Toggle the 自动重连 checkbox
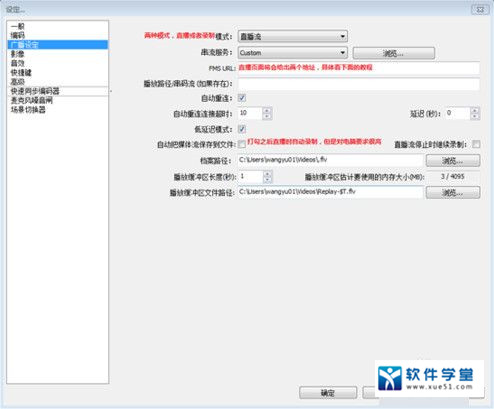This screenshot has height=409, width=494. coord(242,98)
